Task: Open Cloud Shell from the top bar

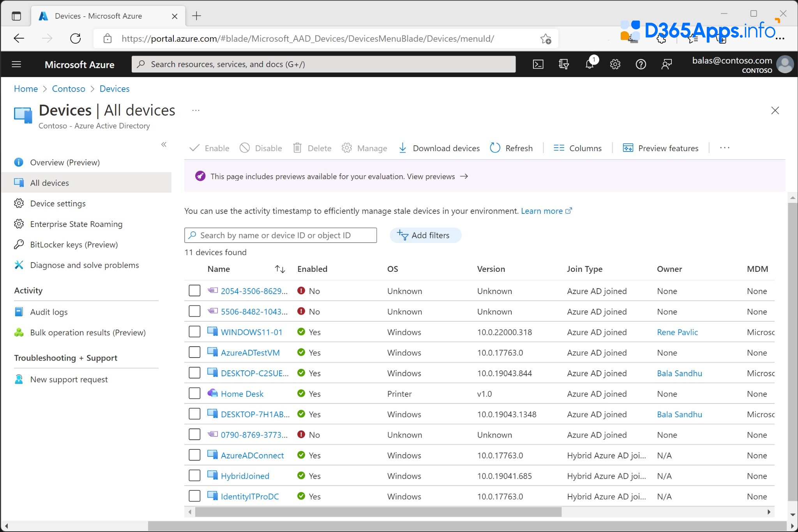Action: pyautogui.click(x=538, y=64)
